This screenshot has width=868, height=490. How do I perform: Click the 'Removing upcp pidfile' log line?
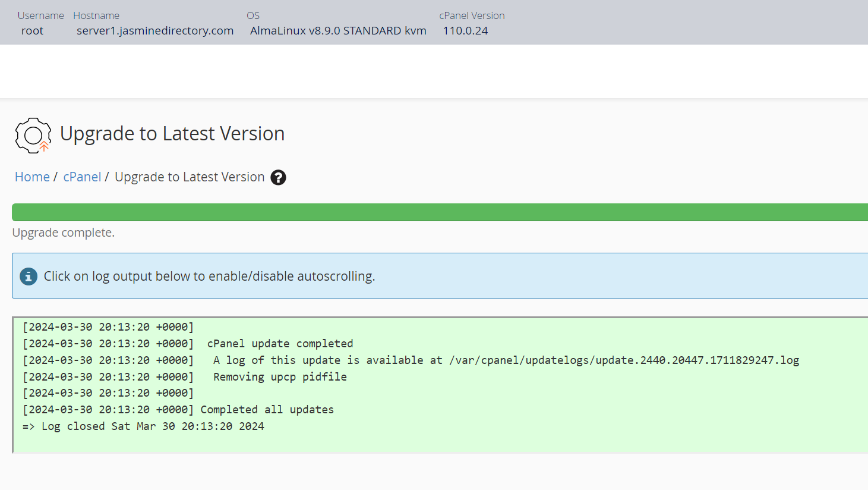click(x=280, y=377)
